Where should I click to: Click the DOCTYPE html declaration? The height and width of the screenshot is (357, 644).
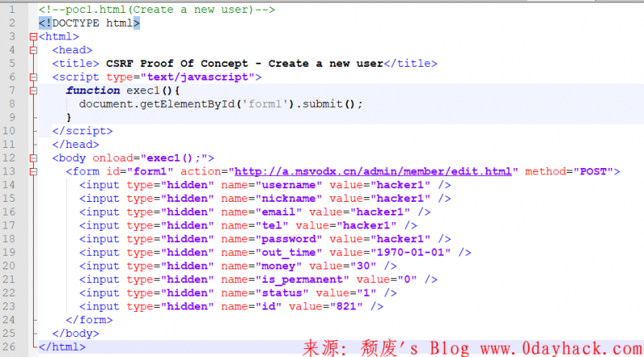tap(89, 23)
